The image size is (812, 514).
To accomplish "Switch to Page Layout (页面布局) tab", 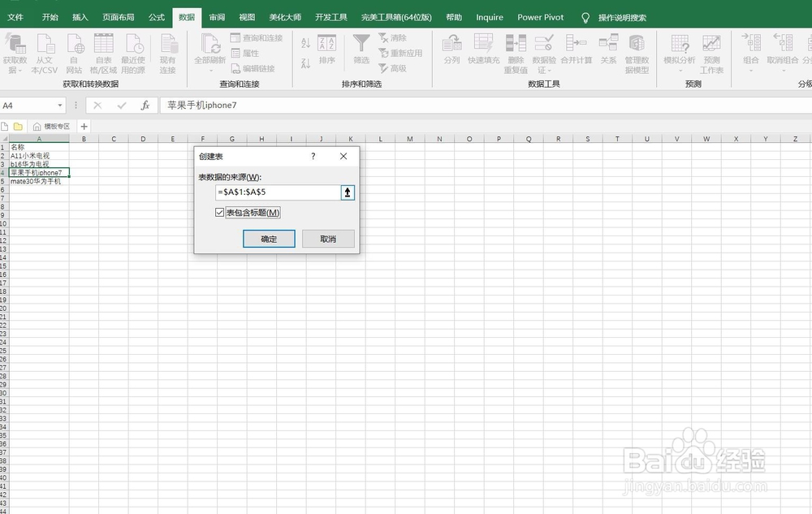I will 118,17.
